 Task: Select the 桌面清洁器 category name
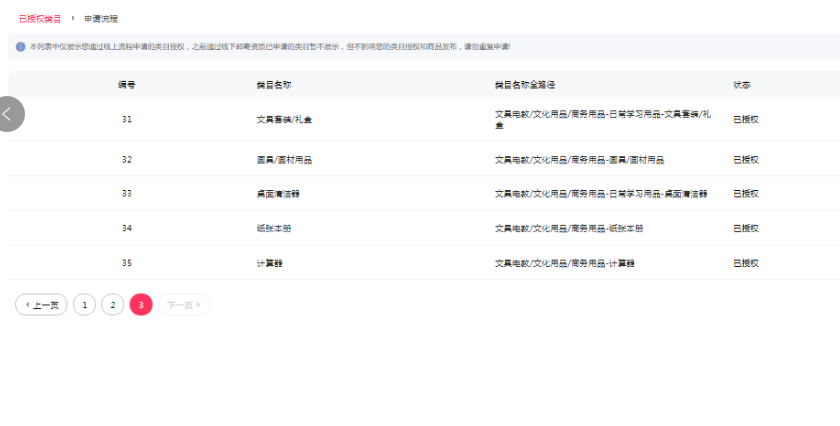278,193
